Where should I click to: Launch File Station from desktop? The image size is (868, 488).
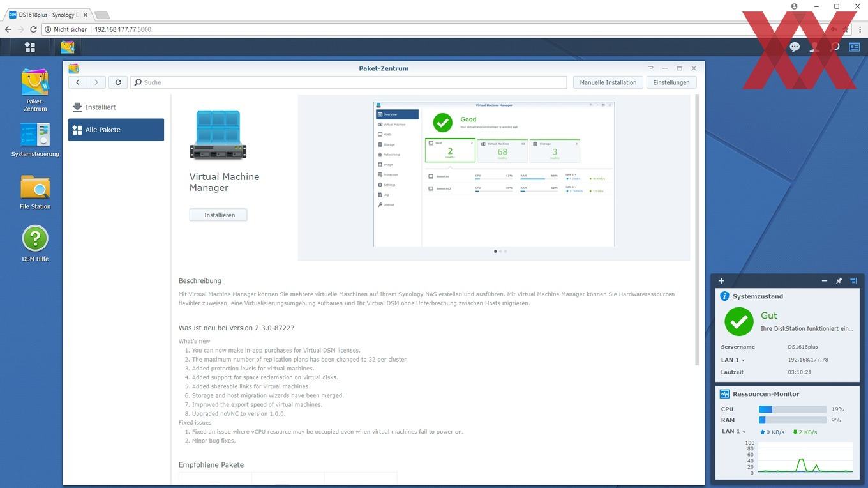click(x=35, y=192)
